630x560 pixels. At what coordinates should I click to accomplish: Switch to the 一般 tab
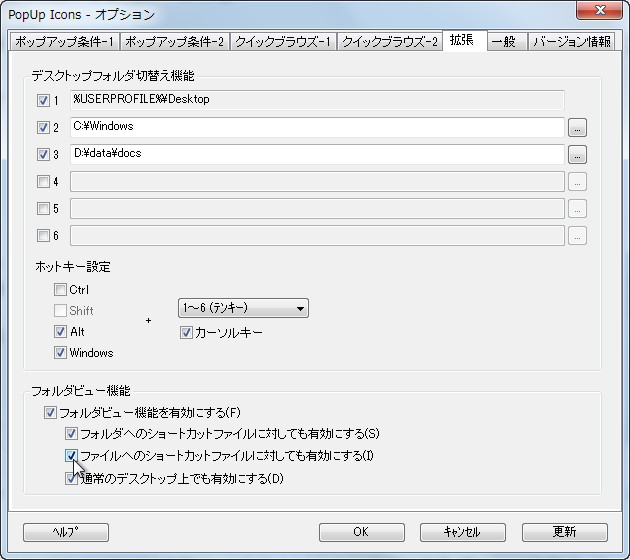507,41
